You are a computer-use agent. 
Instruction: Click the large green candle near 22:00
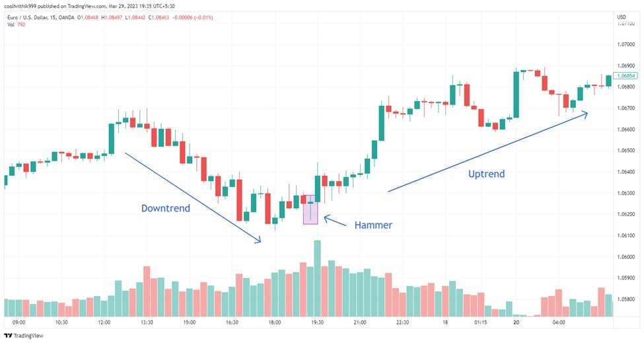point(382,123)
